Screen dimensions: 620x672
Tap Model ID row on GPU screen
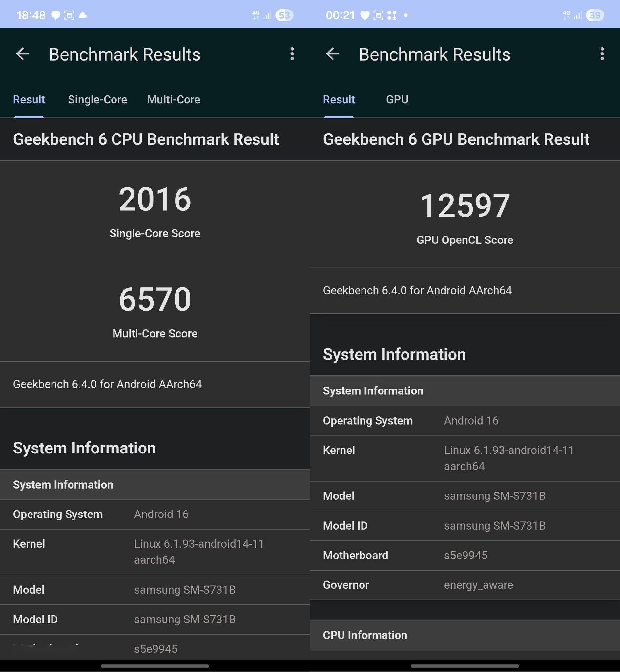[x=465, y=526]
